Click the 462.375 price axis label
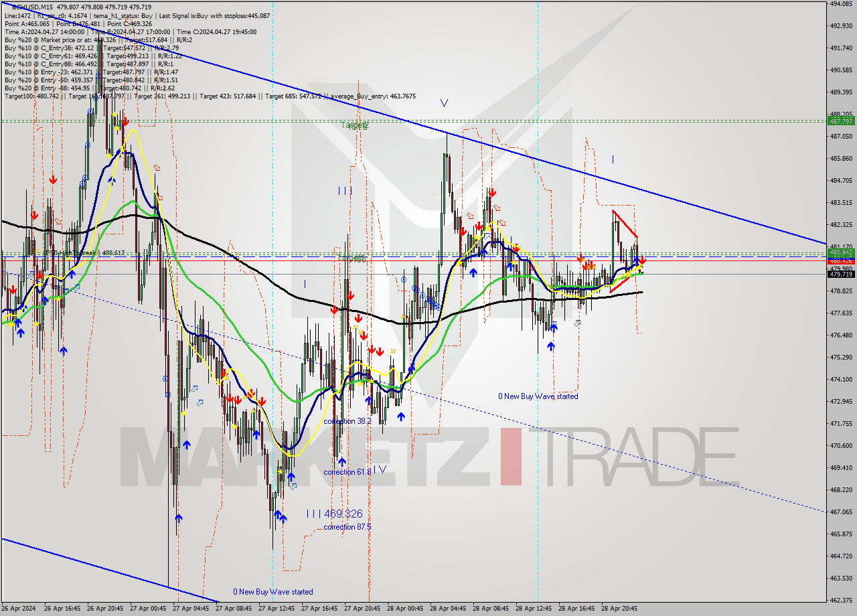This screenshot has width=857, height=616. 841,599
